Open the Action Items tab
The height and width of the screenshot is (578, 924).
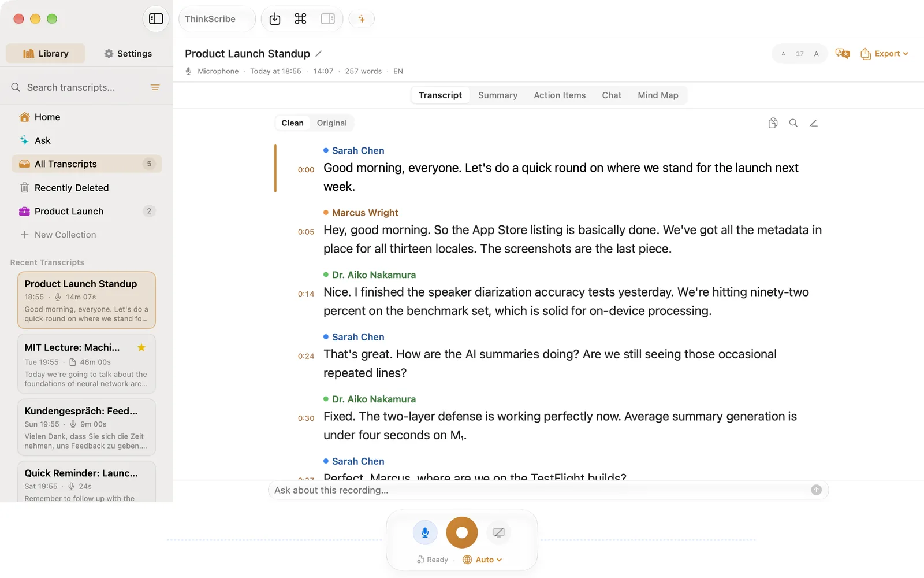click(x=560, y=95)
